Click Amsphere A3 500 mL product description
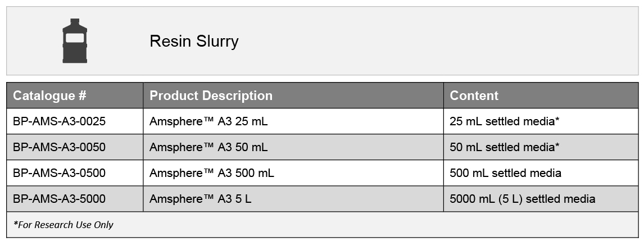Viewport: 644px width, 241px height. tap(211, 173)
